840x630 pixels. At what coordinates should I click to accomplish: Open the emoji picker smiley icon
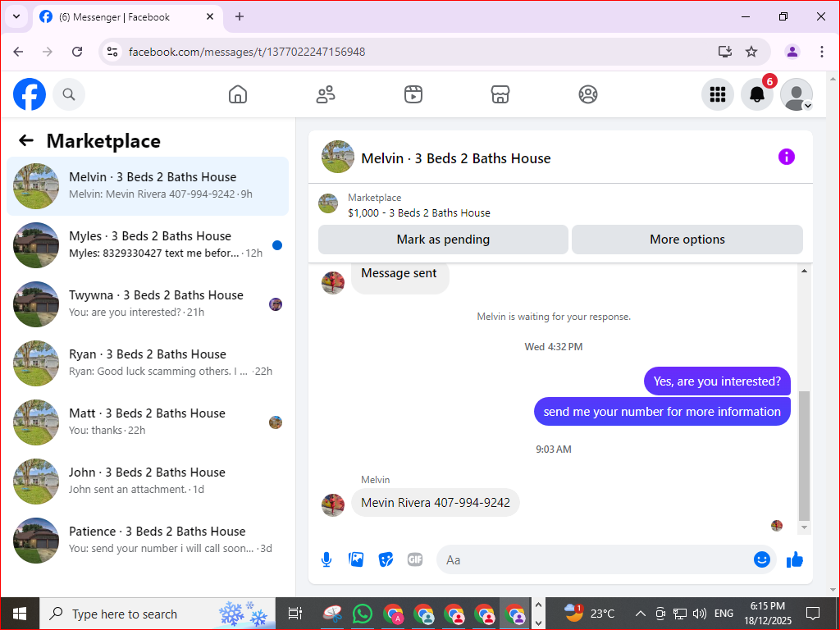[x=762, y=559]
